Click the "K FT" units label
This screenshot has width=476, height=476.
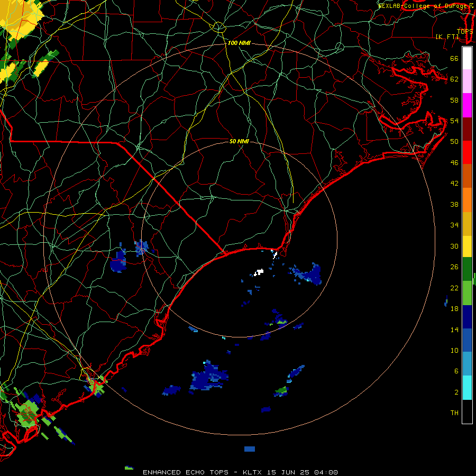click(447, 36)
